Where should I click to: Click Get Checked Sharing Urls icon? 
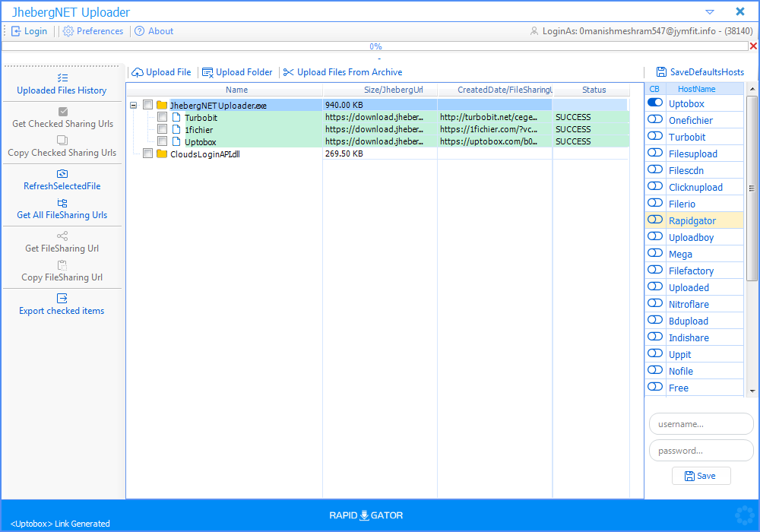coord(62,112)
